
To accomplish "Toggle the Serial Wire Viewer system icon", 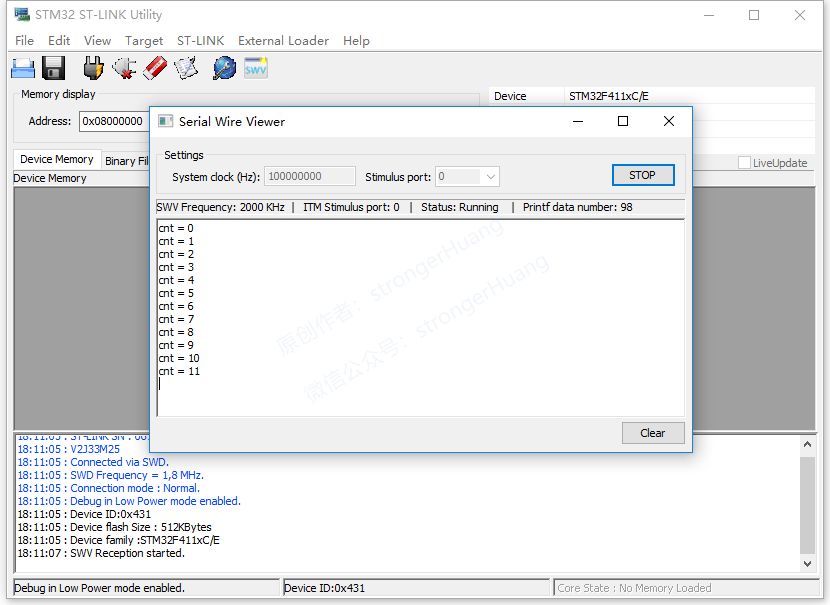I will 164,120.
